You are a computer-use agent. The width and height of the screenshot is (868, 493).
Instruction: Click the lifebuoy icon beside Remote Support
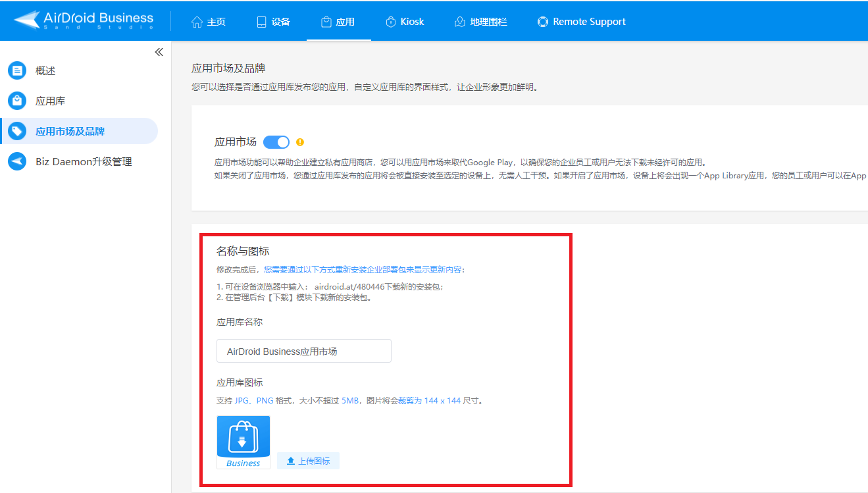tap(543, 22)
